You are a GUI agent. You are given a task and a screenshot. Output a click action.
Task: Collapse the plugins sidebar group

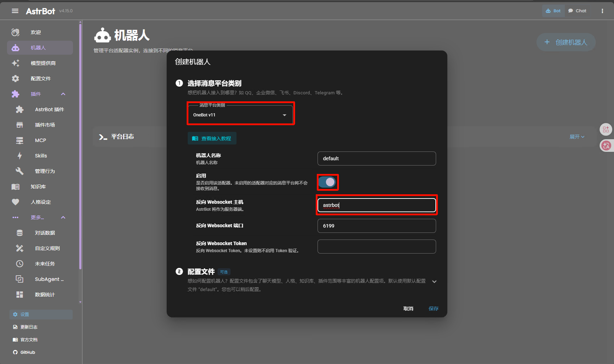tap(63, 94)
